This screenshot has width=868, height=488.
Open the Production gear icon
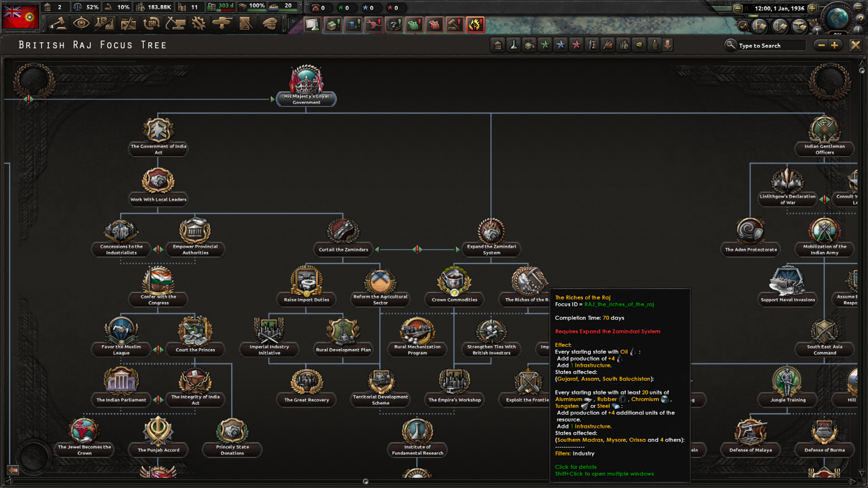[x=199, y=24]
